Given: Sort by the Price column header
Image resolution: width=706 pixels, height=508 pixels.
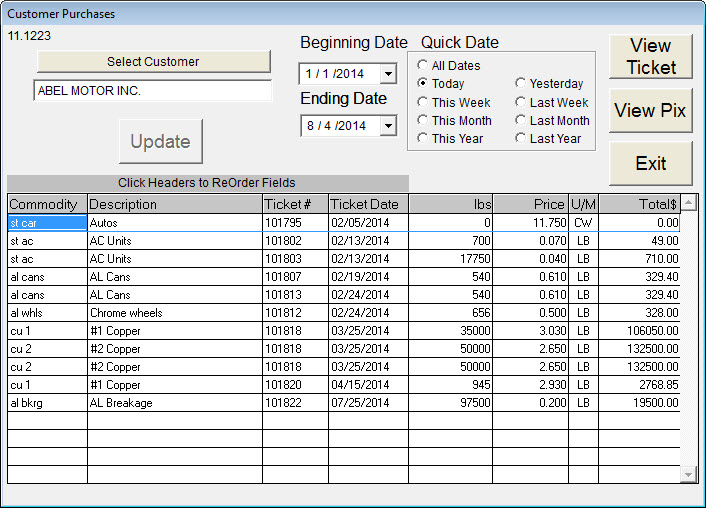Looking at the screenshot, I should pos(531,204).
